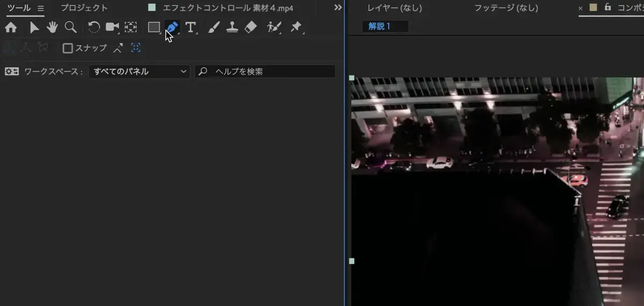Viewport: 644px width, 306px height.
Task: Toggle the composition panel lock icon
Action: (x=608, y=8)
